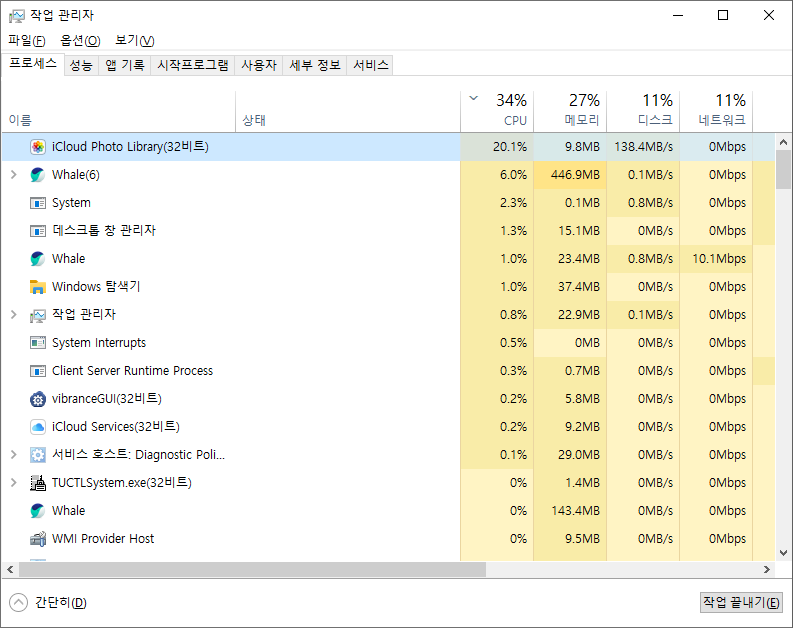793x628 pixels.
Task: Click the Windows 탐색기 folder icon
Action: pos(38,287)
